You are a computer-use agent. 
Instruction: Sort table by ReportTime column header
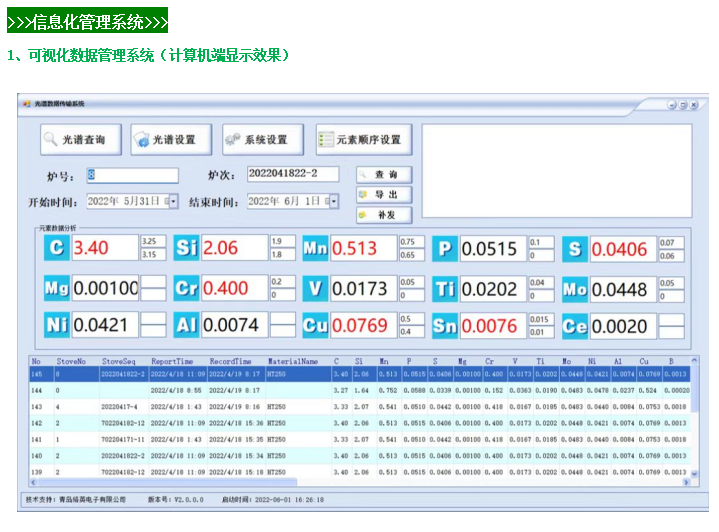[176, 361]
